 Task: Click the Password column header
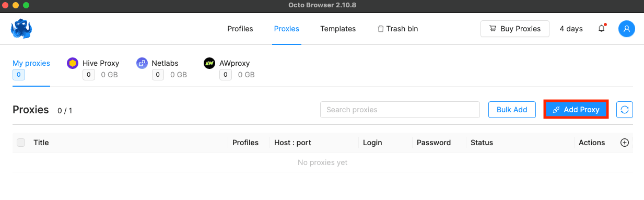click(434, 143)
